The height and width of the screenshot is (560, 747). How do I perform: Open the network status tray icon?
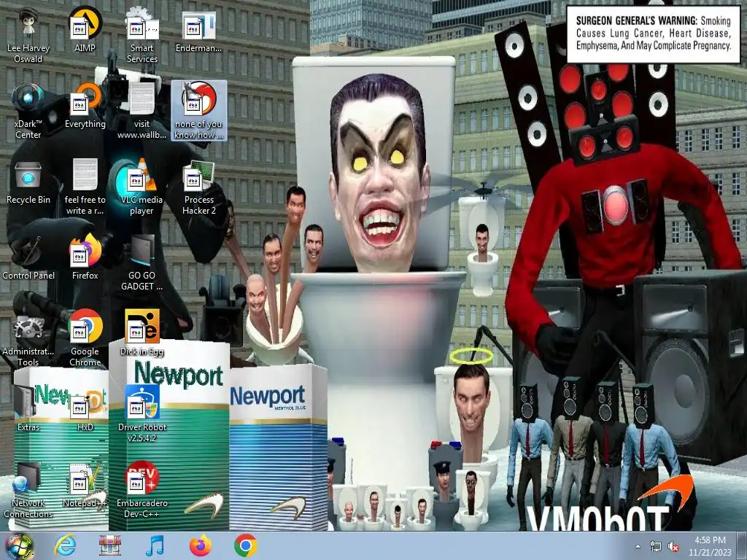click(x=656, y=547)
